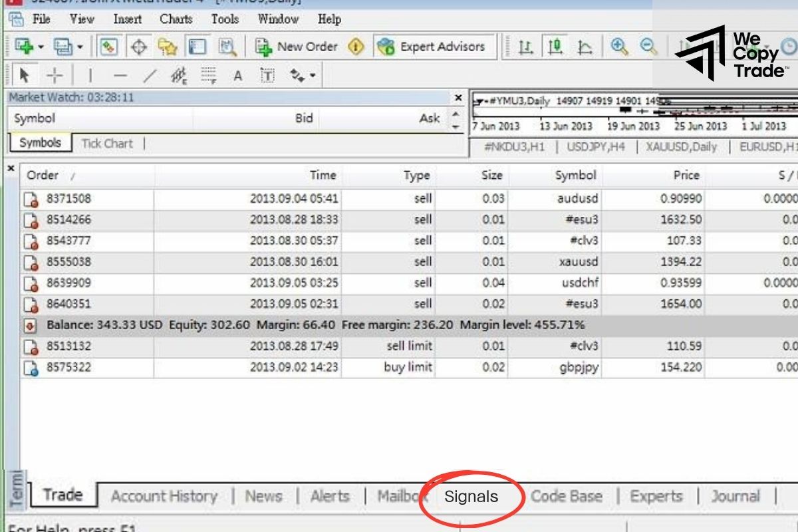Open the Data Window crosshair icon
Image resolution: width=798 pixels, height=532 pixels.
point(138,47)
